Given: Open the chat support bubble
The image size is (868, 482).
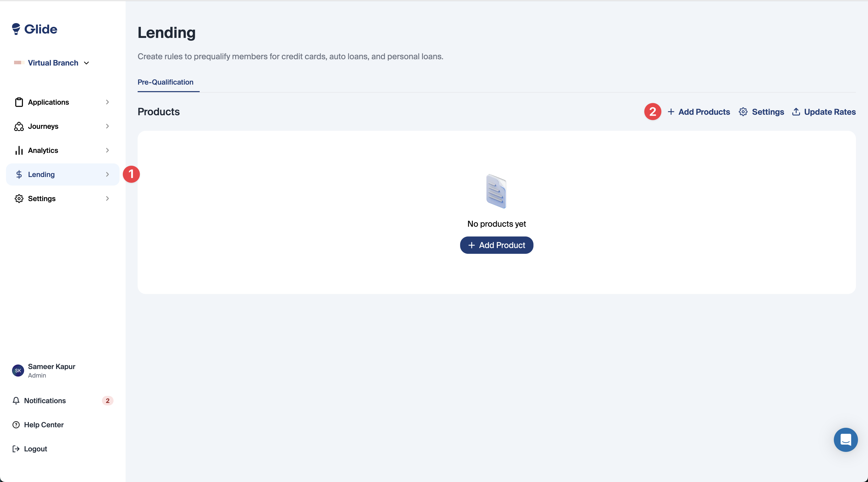Looking at the screenshot, I should point(845,440).
